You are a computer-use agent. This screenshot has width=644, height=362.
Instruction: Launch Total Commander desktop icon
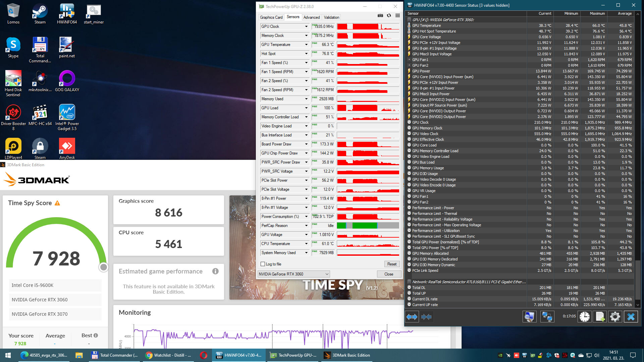click(40, 50)
